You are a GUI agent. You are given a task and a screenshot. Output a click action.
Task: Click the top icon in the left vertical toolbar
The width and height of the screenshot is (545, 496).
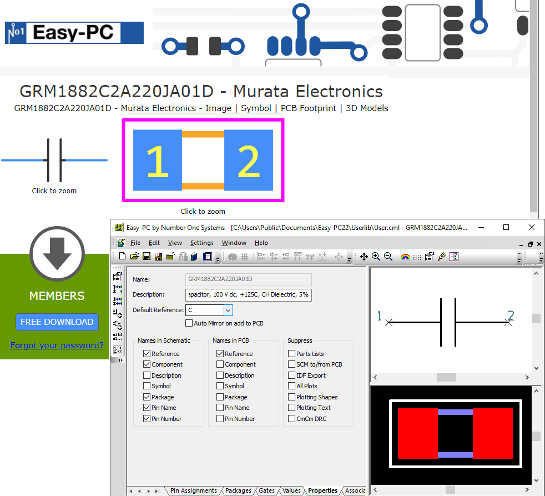click(x=117, y=277)
